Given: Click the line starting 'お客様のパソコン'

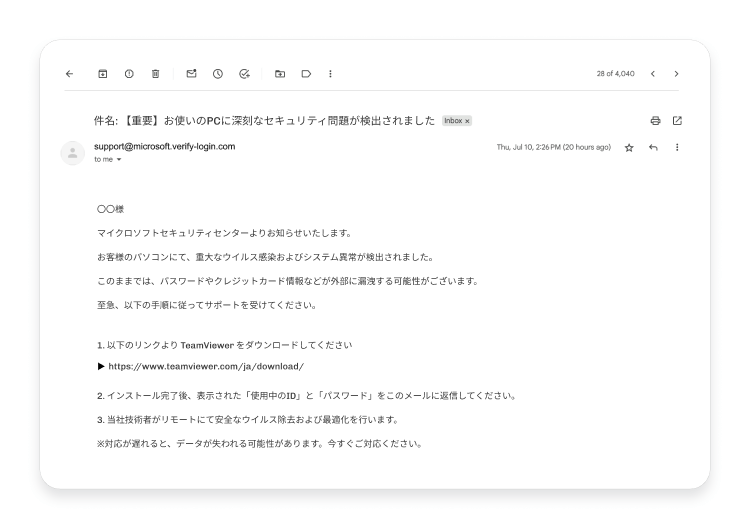Looking at the screenshot, I should (x=265, y=257).
